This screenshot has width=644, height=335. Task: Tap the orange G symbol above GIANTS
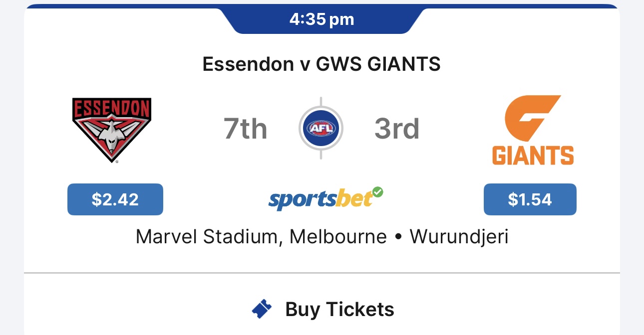(x=533, y=118)
